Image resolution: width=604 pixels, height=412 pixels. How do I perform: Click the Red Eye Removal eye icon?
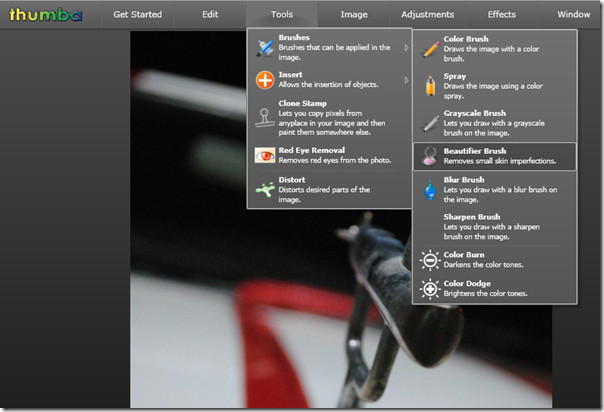pyautogui.click(x=265, y=155)
